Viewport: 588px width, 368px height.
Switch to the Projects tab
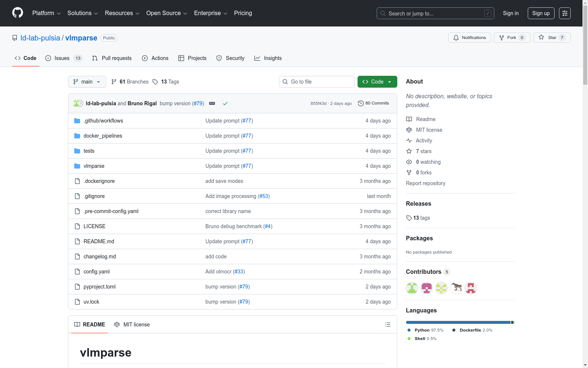click(x=192, y=58)
